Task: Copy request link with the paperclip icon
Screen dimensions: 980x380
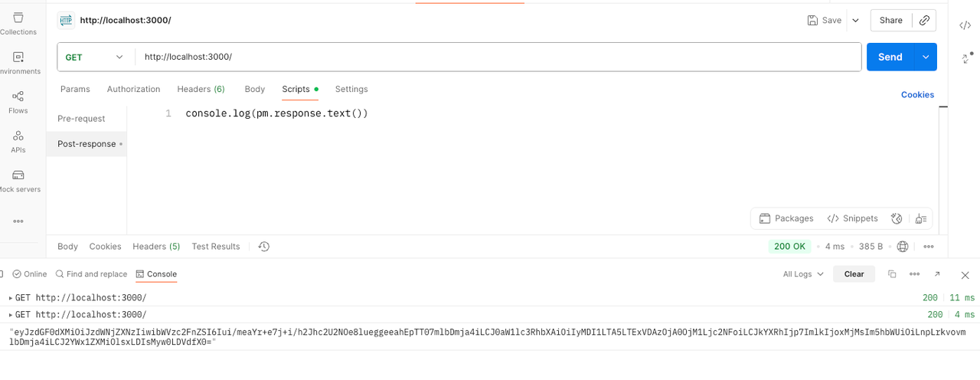Action: click(x=924, y=21)
